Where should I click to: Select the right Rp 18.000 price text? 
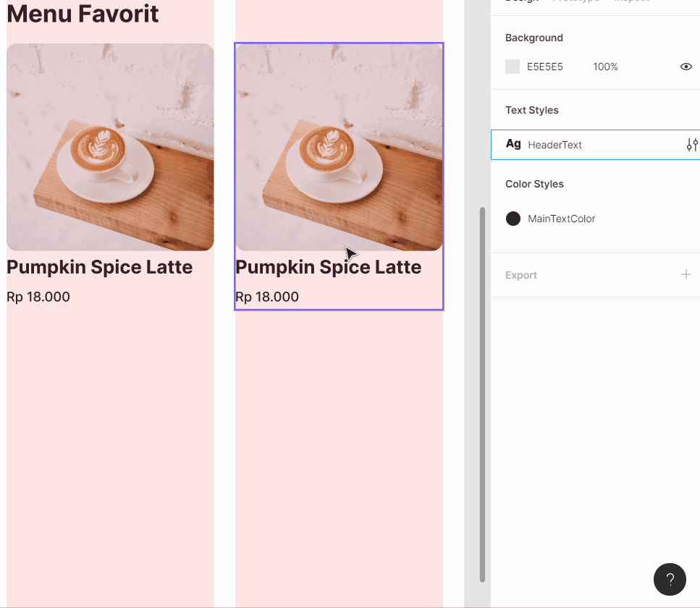tap(267, 297)
